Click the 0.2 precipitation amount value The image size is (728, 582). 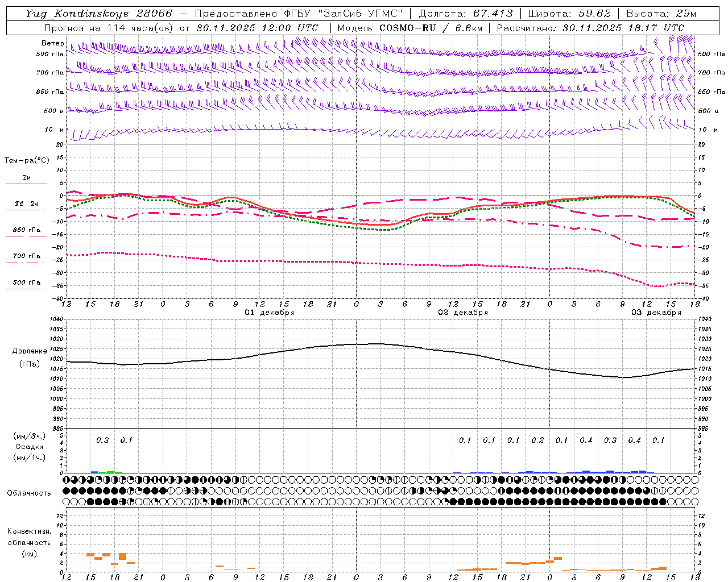click(537, 440)
